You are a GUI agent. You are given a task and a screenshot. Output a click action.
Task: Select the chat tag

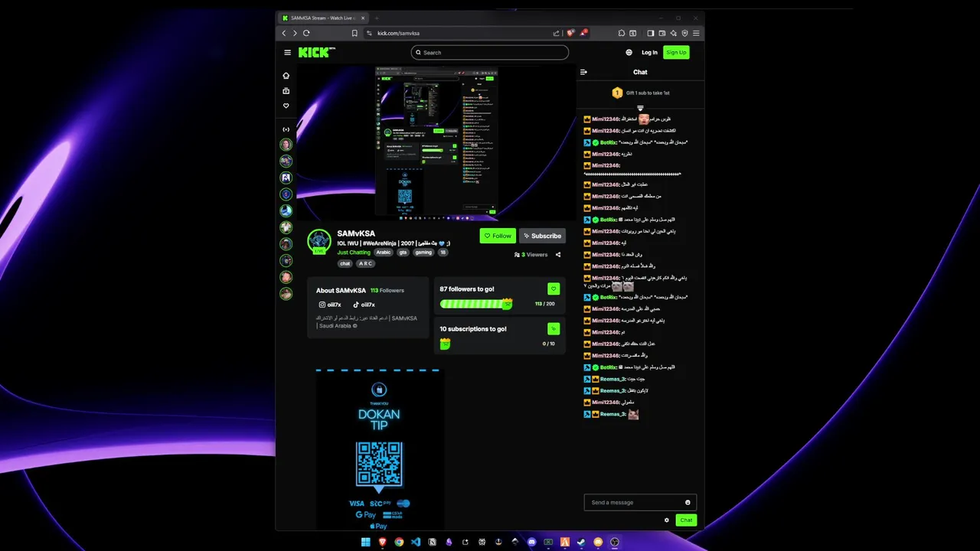click(345, 263)
